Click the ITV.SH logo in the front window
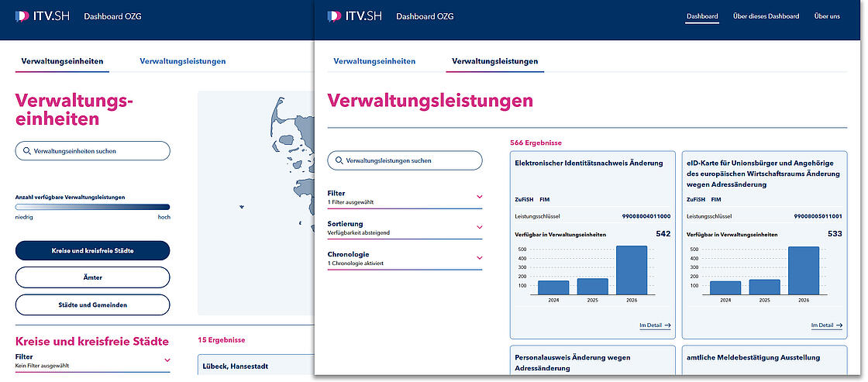Screen dimensions: 868x382 point(354,16)
